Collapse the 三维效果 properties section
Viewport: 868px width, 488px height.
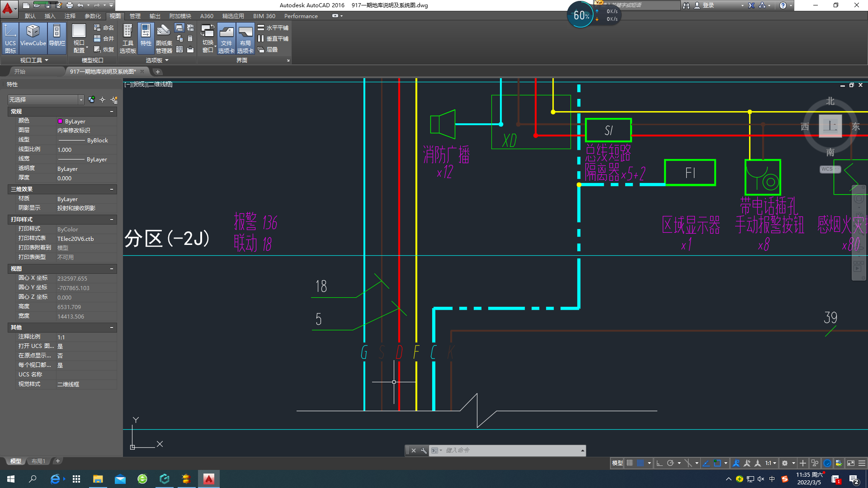(112, 189)
